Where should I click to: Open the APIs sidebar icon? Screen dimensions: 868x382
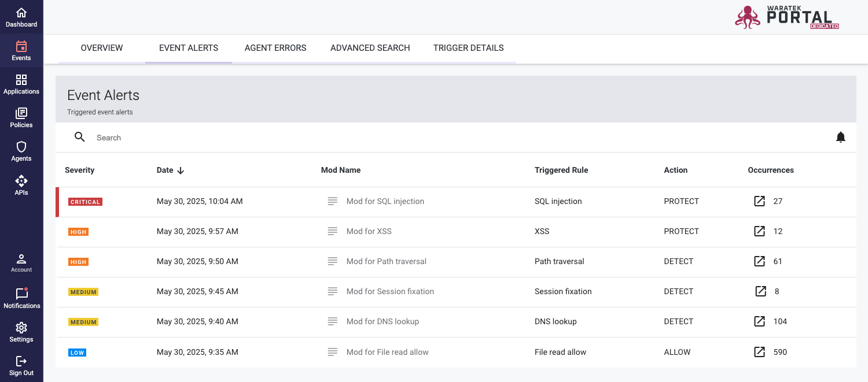click(21, 181)
